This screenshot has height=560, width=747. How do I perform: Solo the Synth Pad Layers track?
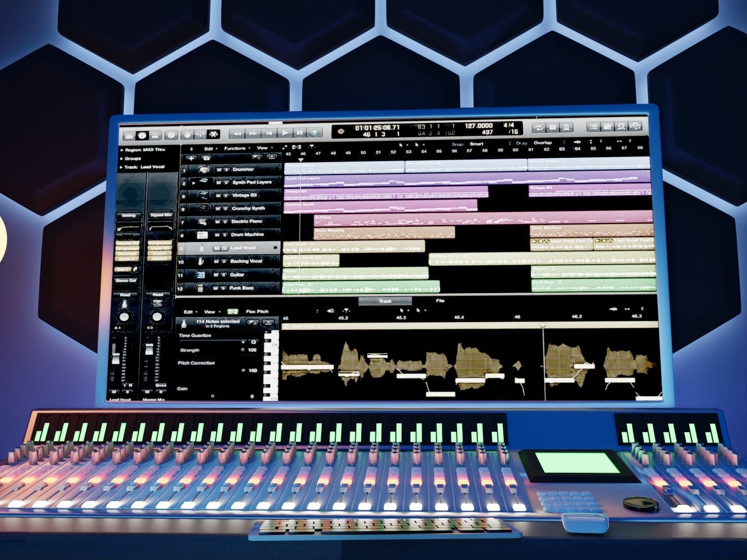226,183
